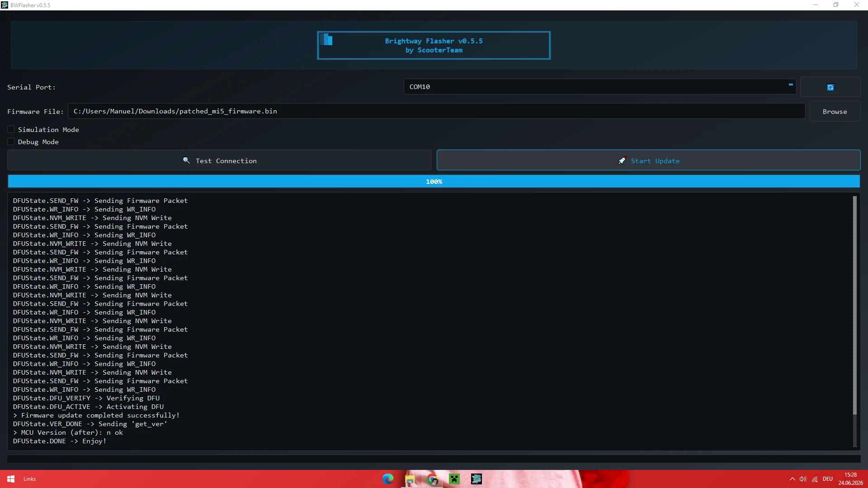Open the Wi-Fi network tray icon
Viewport: 868px width, 488px height.
coord(815,479)
